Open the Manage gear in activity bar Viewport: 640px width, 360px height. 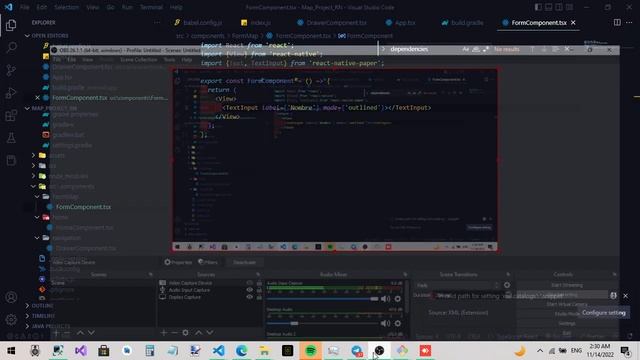tap(11, 320)
